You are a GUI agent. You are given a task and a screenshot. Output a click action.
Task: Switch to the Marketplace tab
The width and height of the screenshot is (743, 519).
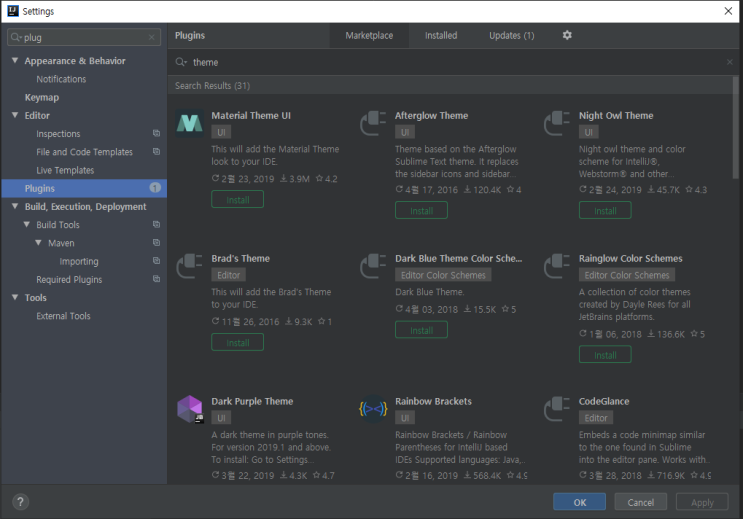click(369, 36)
